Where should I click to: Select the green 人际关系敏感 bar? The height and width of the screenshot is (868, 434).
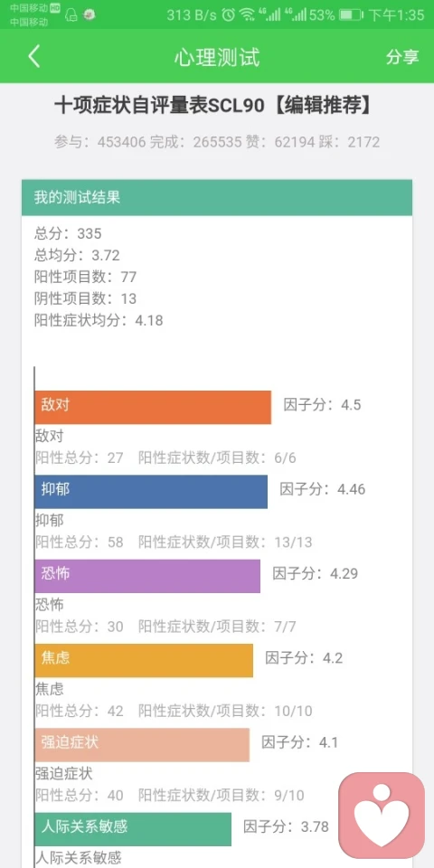point(133,829)
